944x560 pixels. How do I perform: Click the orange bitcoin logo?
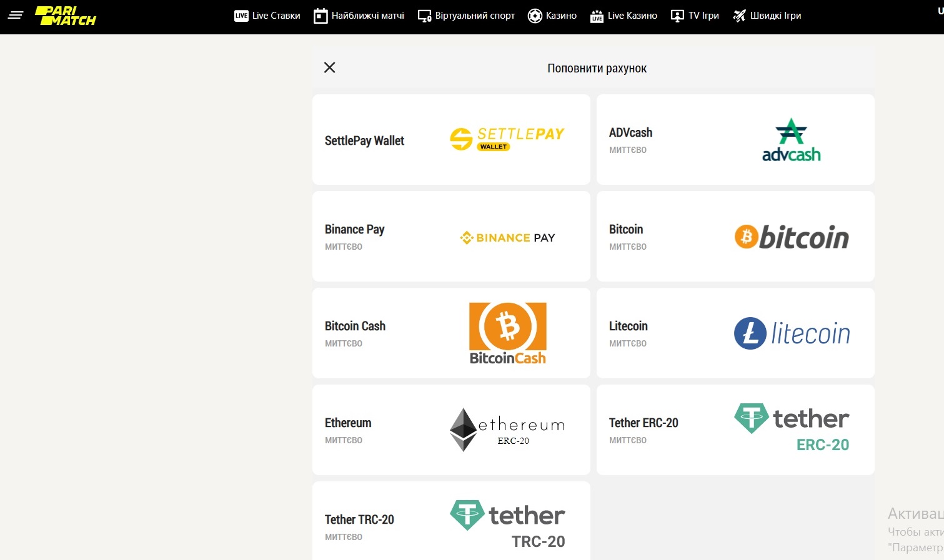click(x=792, y=237)
